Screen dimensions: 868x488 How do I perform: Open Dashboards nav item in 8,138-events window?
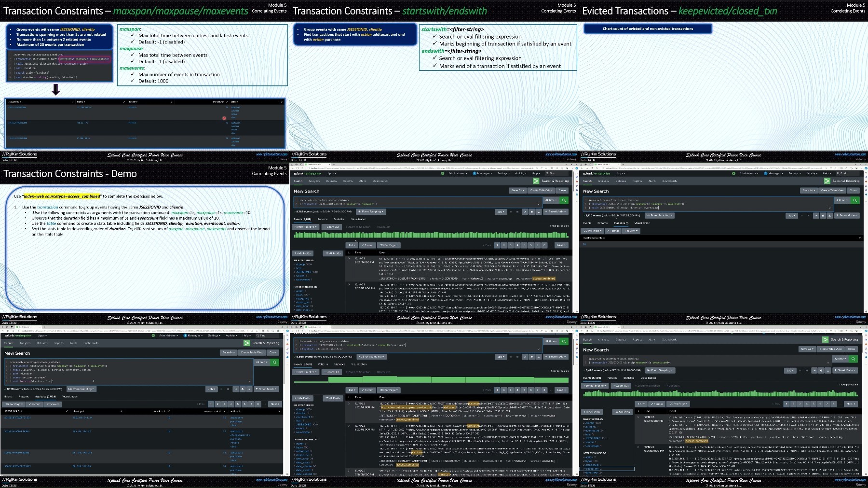91,343
